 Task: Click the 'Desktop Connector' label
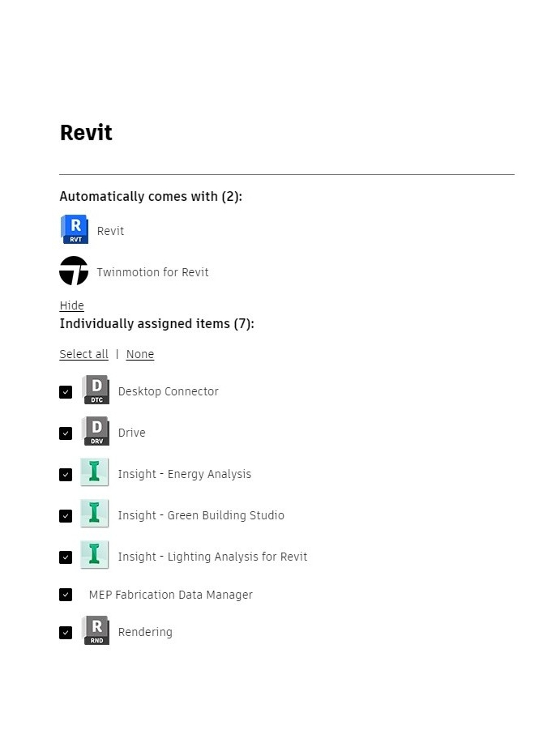pos(169,391)
